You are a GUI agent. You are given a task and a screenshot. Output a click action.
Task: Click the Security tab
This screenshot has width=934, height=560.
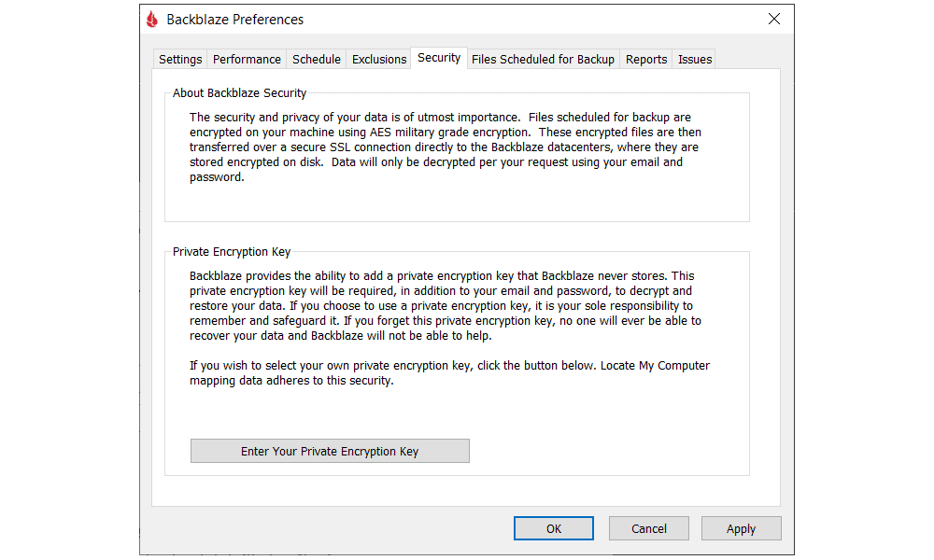[x=439, y=58]
